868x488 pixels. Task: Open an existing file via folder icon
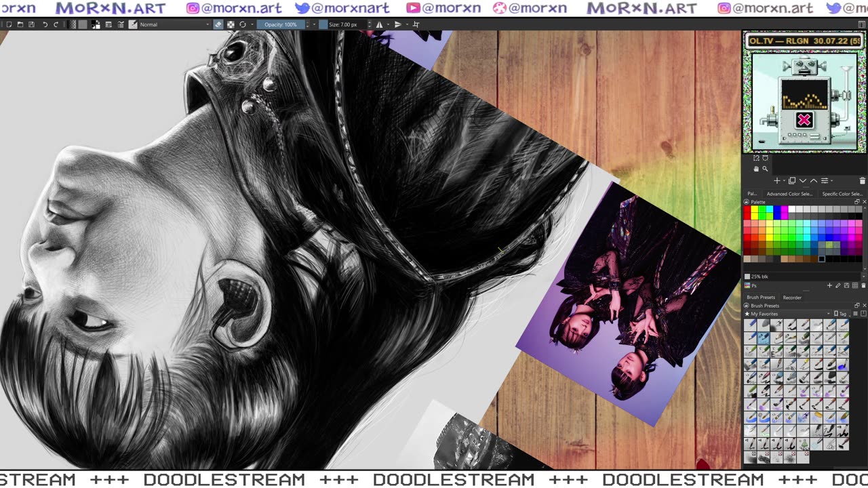20,24
